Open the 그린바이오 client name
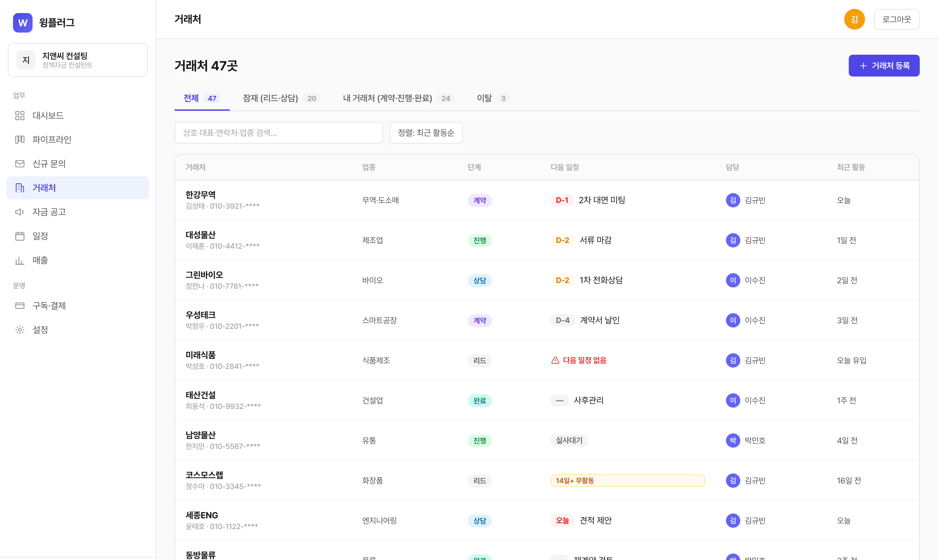 pos(204,275)
